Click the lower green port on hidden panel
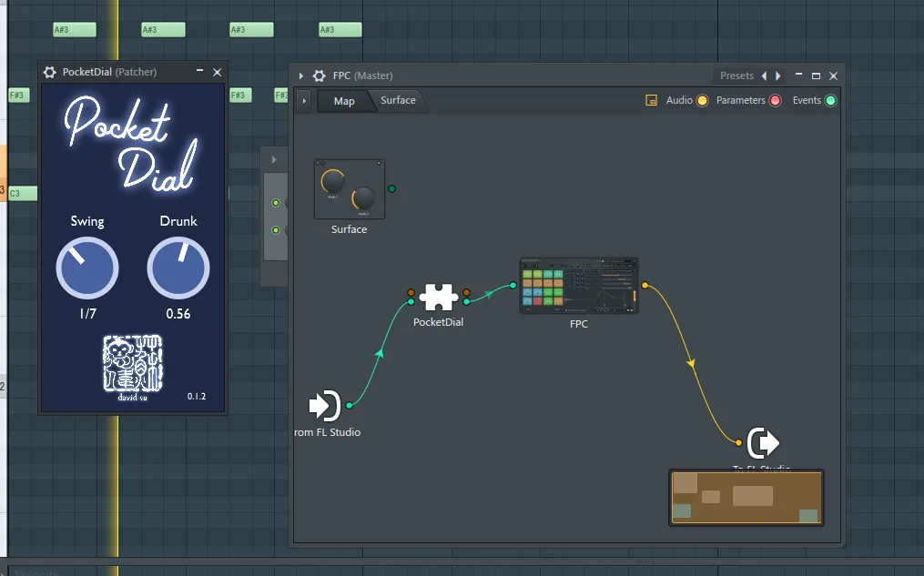 275,230
